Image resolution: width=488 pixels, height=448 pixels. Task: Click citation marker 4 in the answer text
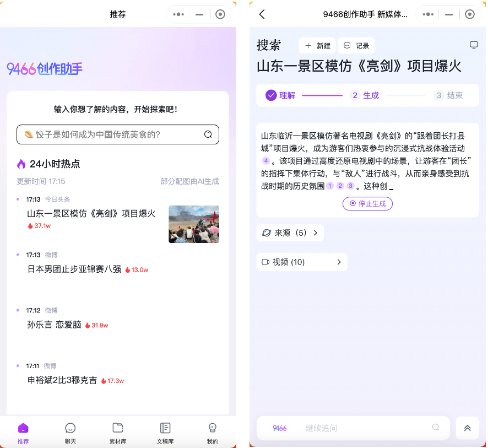[266, 161]
